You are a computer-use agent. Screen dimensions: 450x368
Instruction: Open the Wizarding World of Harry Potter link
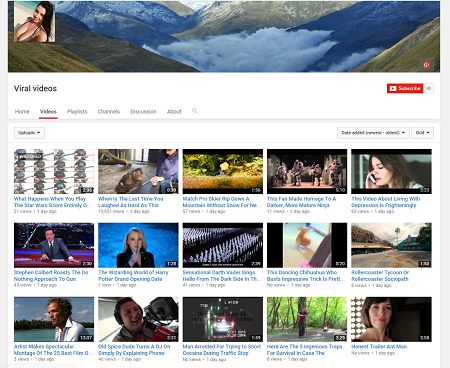click(x=133, y=276)
